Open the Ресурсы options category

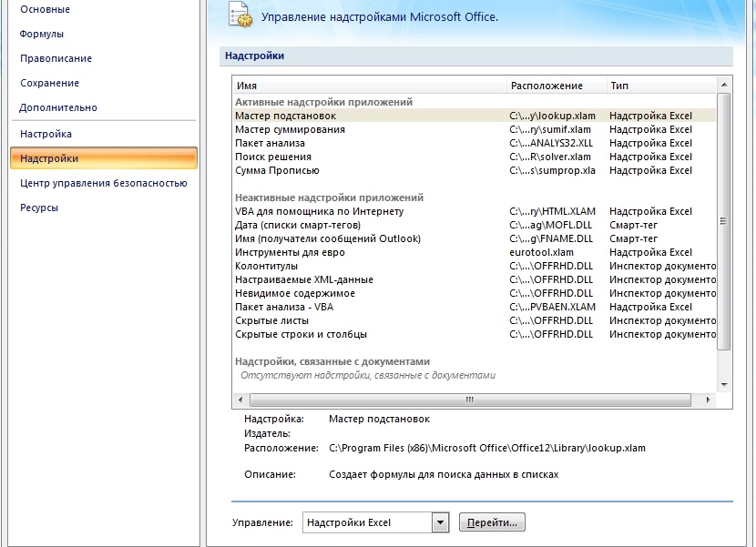tap(39, 208)
